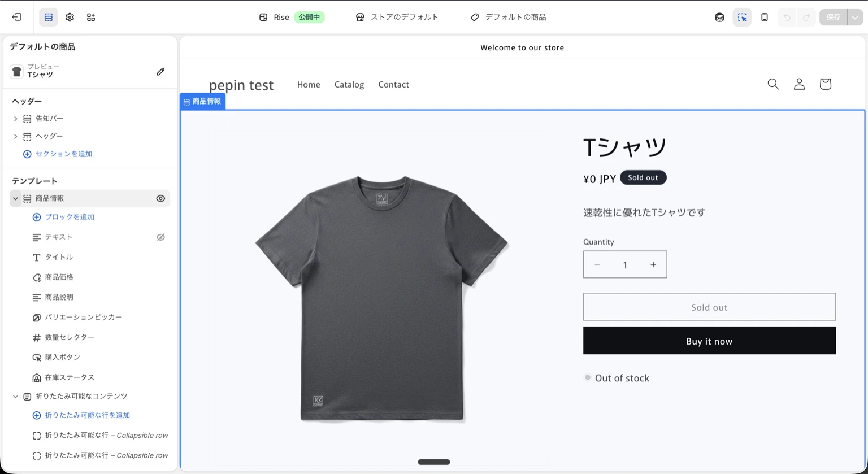The width and height of the screenshot is (868, 474).
Task: Increase quantity with the plus control
Action: coord(653,264)
